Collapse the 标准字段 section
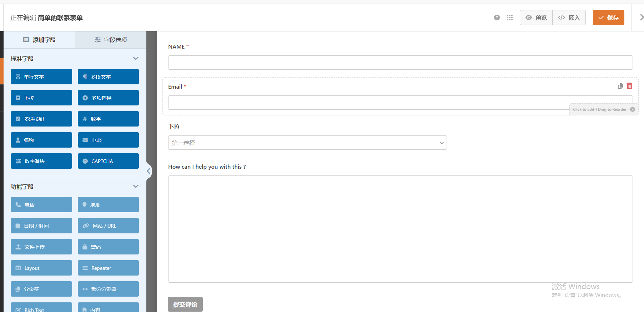The height and width of the screenshot is (312, 644). point(136,58)
